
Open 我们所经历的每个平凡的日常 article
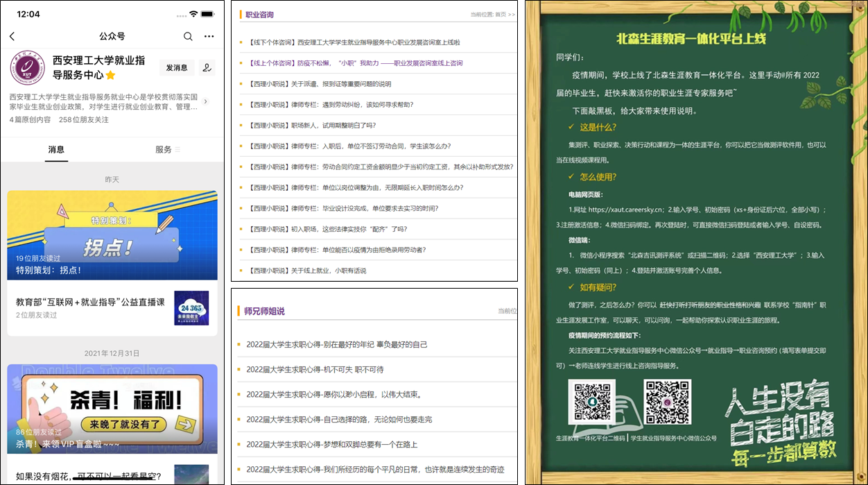point(375,470)
